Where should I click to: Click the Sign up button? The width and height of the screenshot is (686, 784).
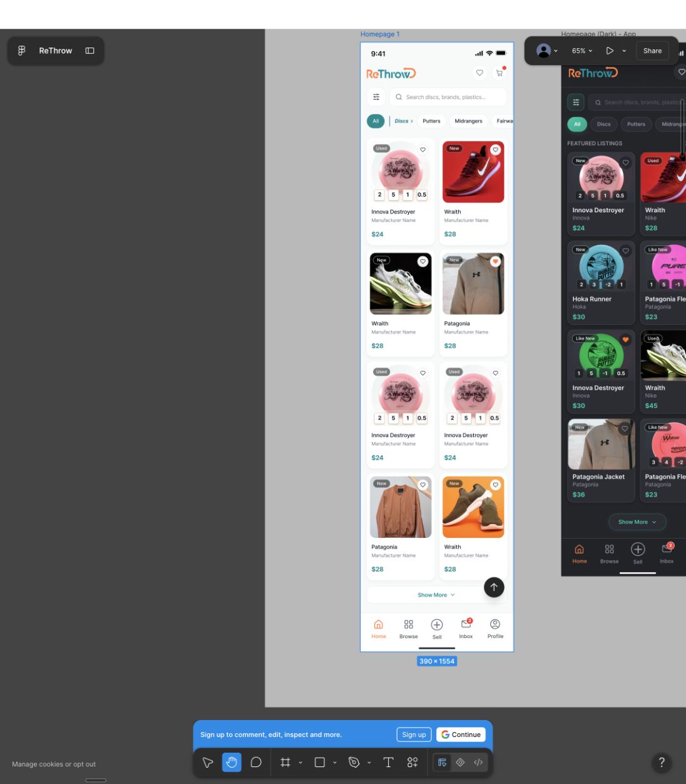tap(414, 735)
